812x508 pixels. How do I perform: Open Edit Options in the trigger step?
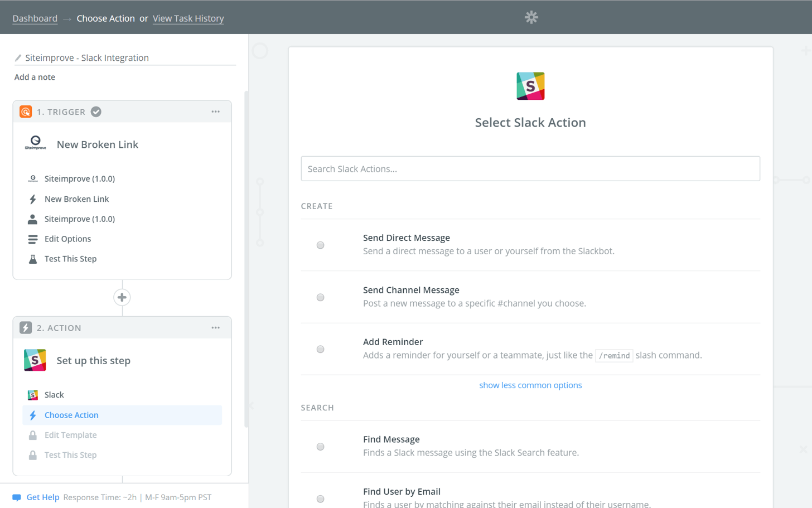pyautogui.click(x=67, y=239)
